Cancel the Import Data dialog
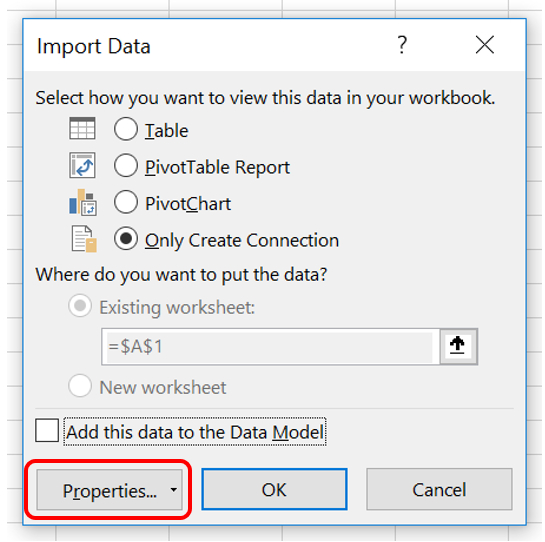545x542 pixels. click(439, 490)
